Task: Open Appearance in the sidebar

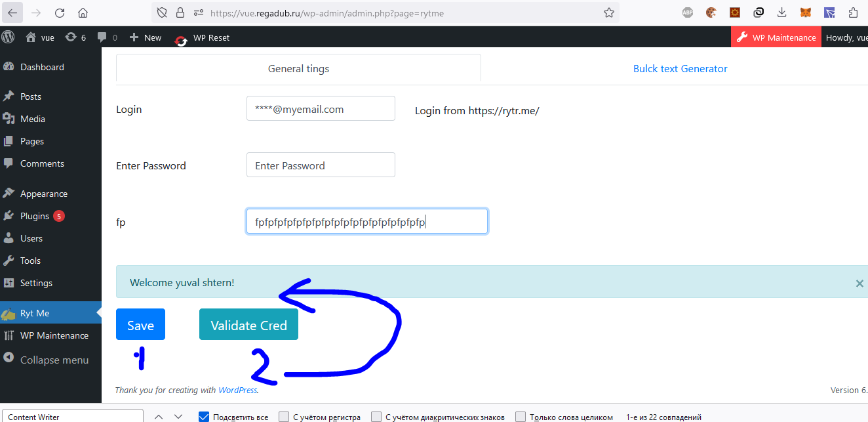Action: click(44, 194)
